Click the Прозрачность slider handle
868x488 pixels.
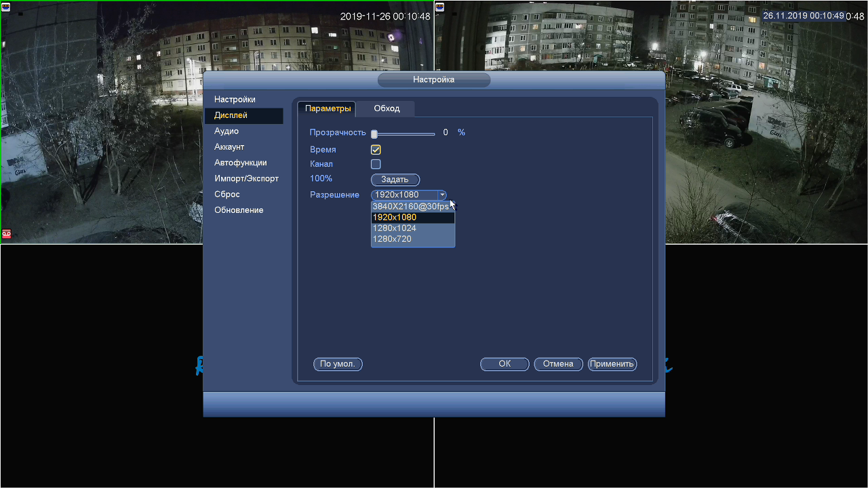[x=374, y=134]
